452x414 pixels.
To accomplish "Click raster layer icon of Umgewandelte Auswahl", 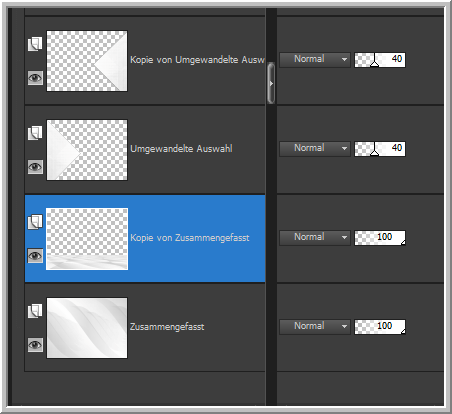I will pos(35,133).
